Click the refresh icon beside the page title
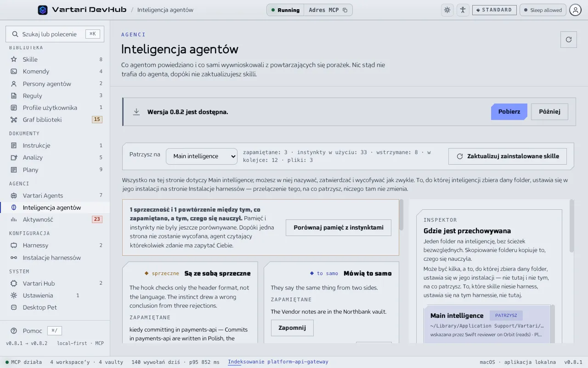Screen dimensions: 588x368 pos(569,40)
